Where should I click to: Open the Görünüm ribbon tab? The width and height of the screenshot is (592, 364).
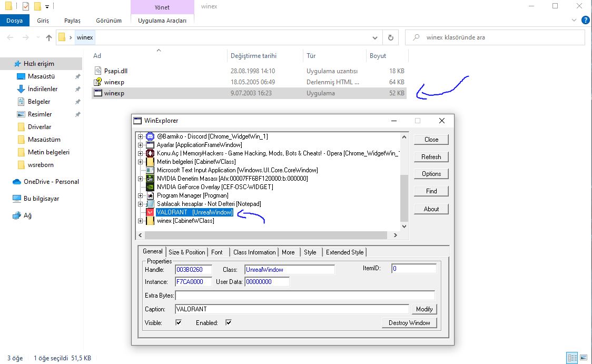(108, 21)
